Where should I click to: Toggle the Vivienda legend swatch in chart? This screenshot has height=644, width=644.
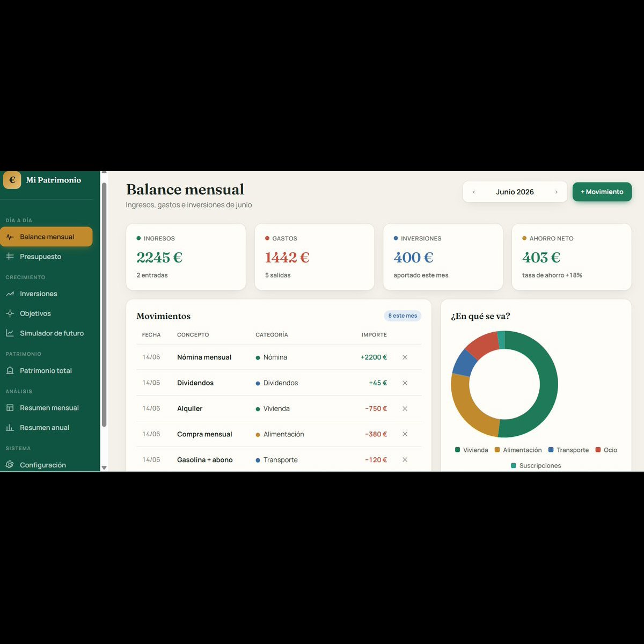458,450
